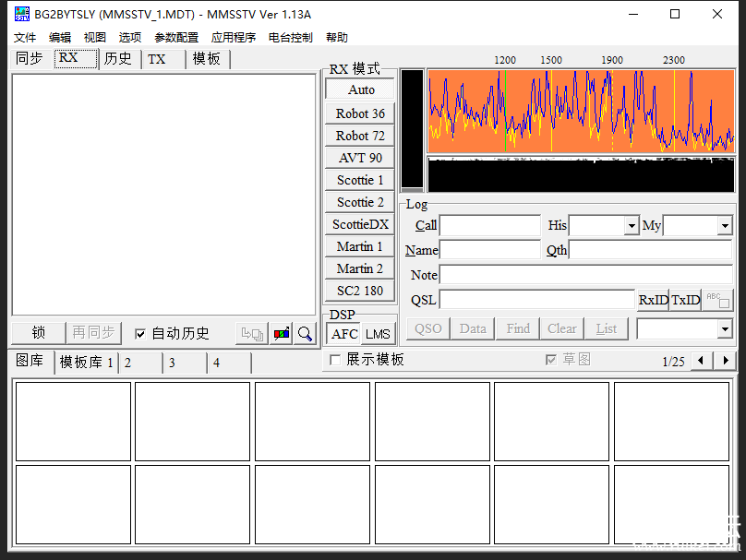Select AVT 90 RX mode

tap(360, 158)
